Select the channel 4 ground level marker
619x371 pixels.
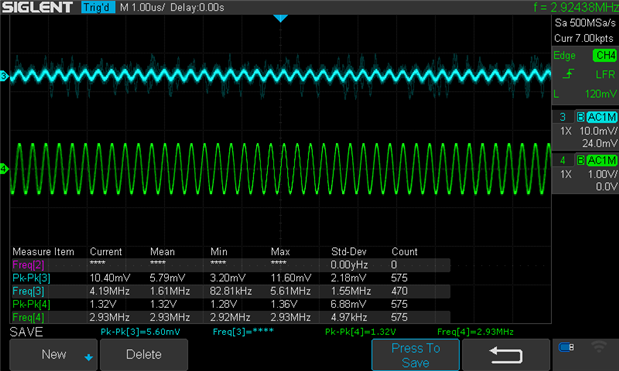point(4,169)
